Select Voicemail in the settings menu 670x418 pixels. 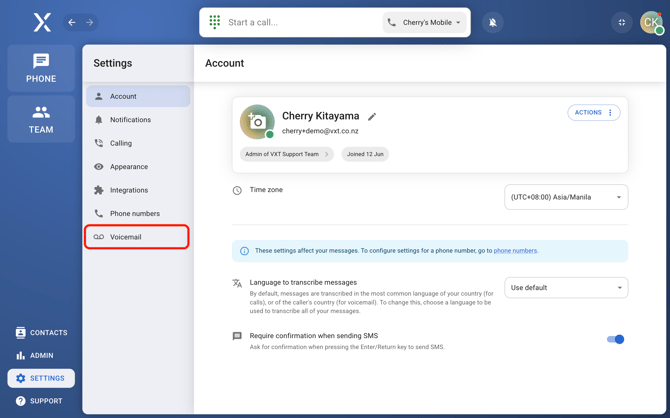[137, 237]
